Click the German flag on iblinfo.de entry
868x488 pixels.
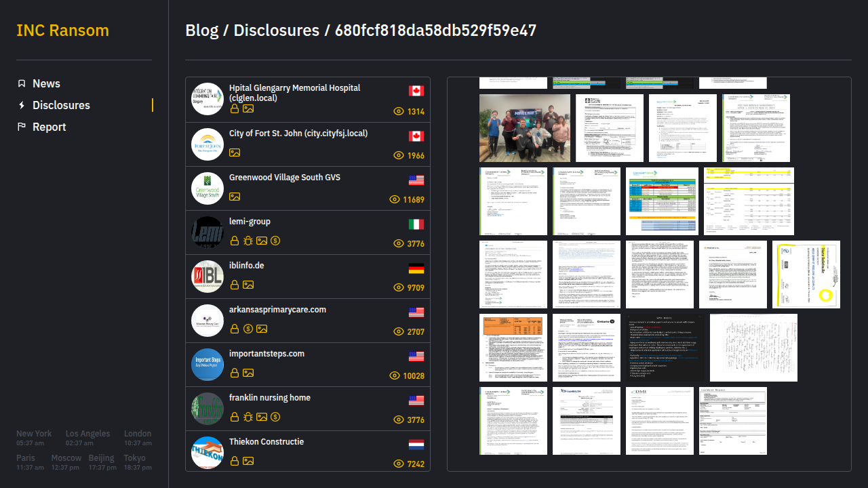coord(416,268)
